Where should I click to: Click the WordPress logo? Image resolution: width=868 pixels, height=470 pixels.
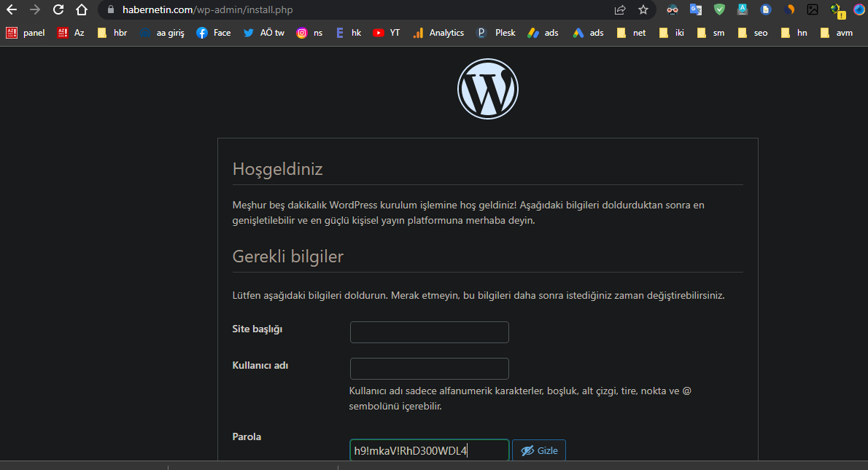(488, 89)
